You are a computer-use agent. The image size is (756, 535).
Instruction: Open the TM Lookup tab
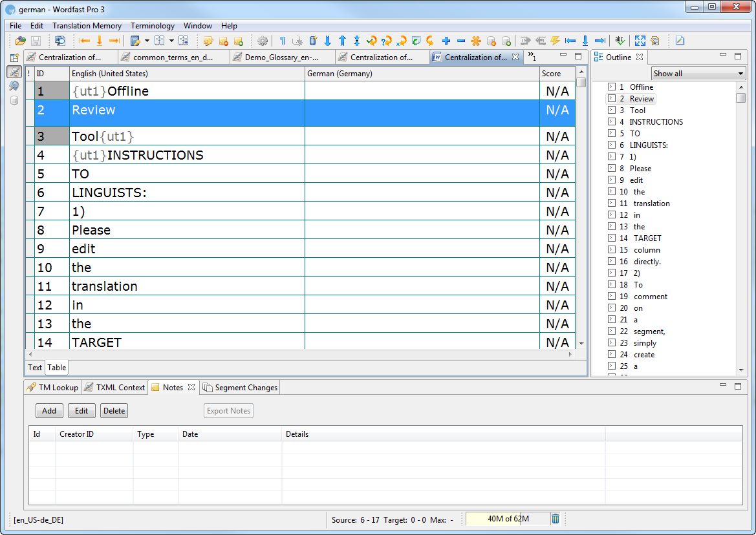tap(52, 388)
